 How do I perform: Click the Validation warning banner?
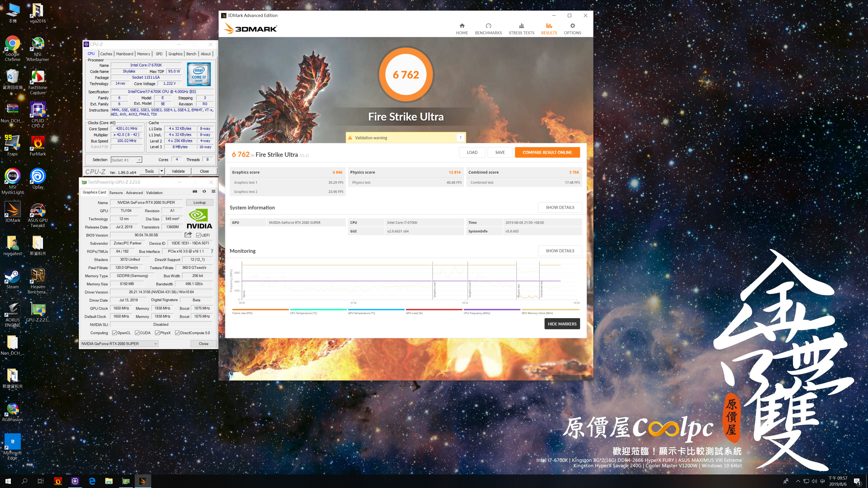click(x=406, y=137)
